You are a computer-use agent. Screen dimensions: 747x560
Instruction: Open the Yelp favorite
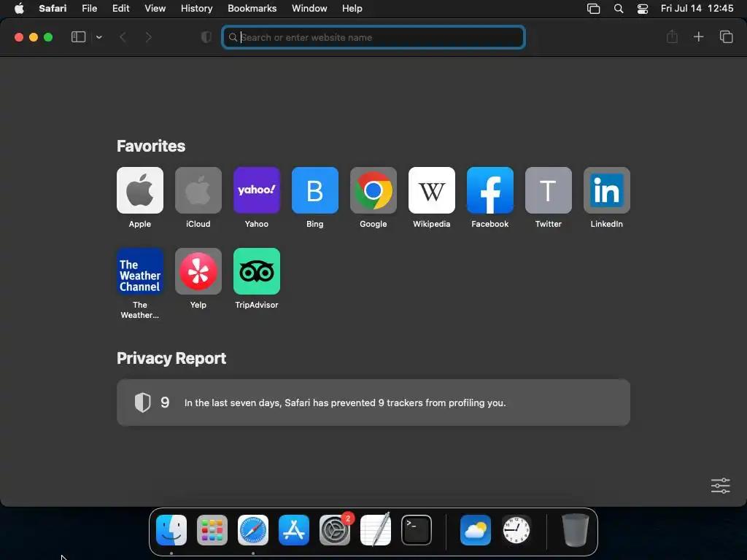point(198,271)
